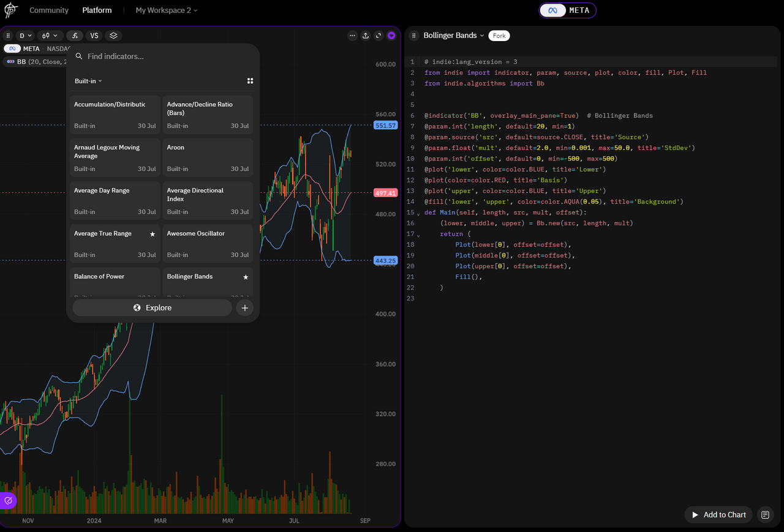Click the META ticker pill at top

coord(567,10)
